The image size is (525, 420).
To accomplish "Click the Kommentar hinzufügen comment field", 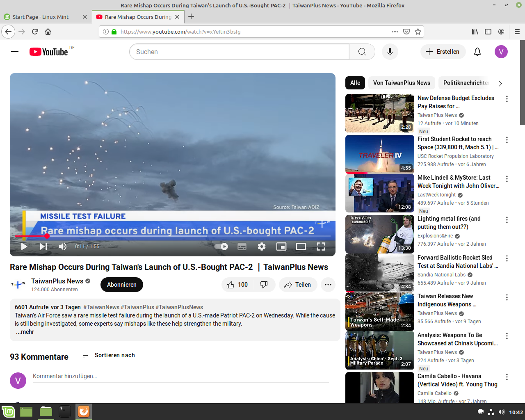I will coord(181,376).
